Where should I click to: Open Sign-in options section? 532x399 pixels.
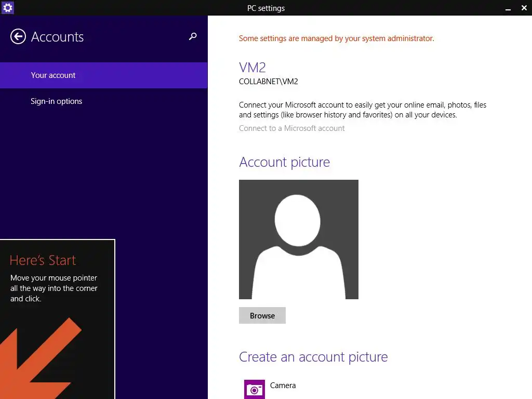(104, 101)
